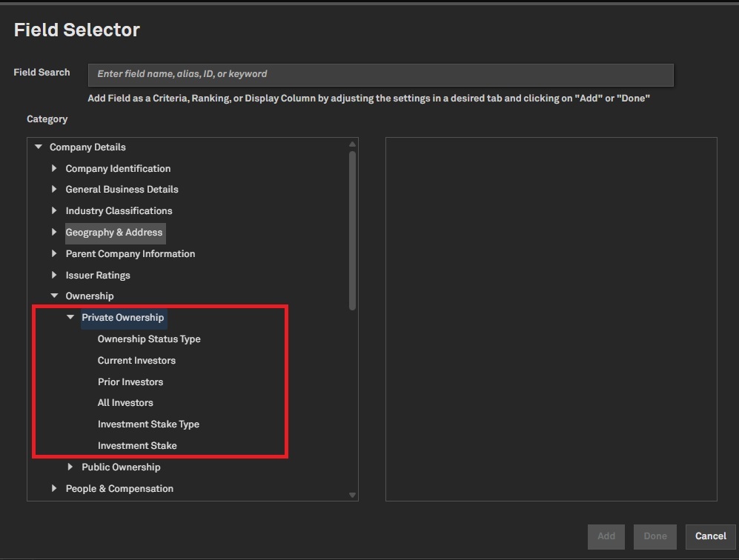Expand the Parent Company Information node
Viewport: 739px width, 560px height.
coord(54,254)
